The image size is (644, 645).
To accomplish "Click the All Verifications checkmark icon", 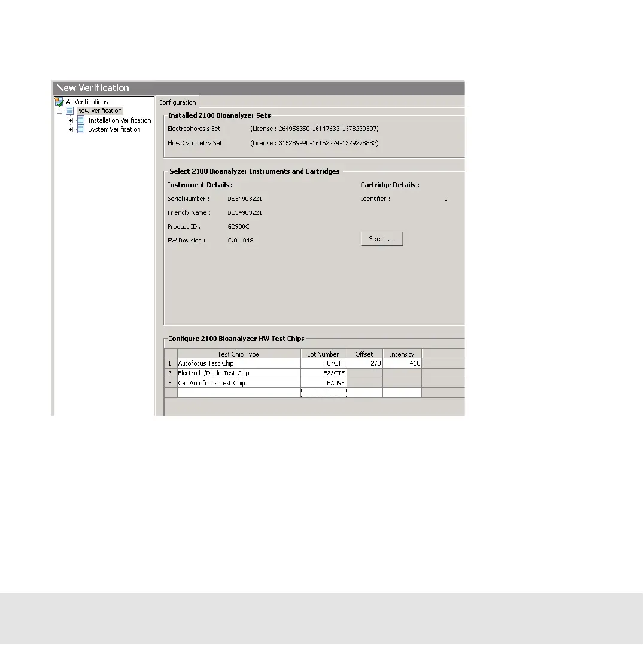I will [x=59, y=102].
